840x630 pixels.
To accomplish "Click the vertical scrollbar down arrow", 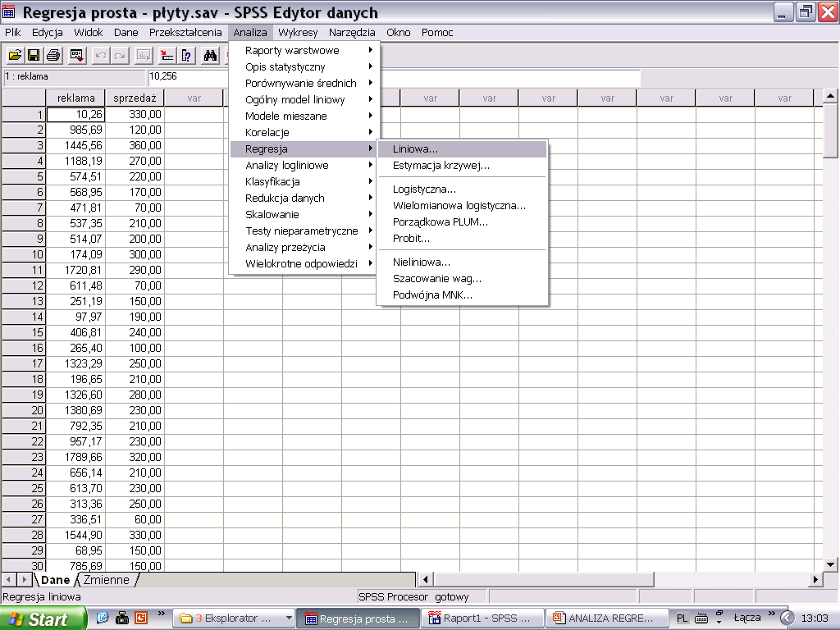I will pos(830,564).
